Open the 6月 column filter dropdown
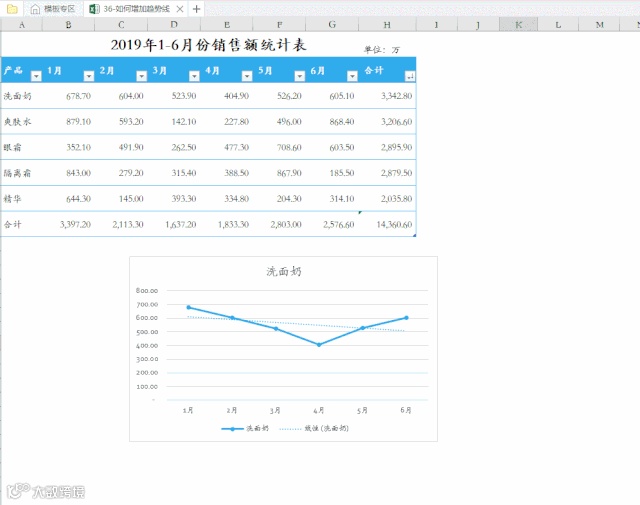Screen dimensions: 640x505 coord(352,76)
